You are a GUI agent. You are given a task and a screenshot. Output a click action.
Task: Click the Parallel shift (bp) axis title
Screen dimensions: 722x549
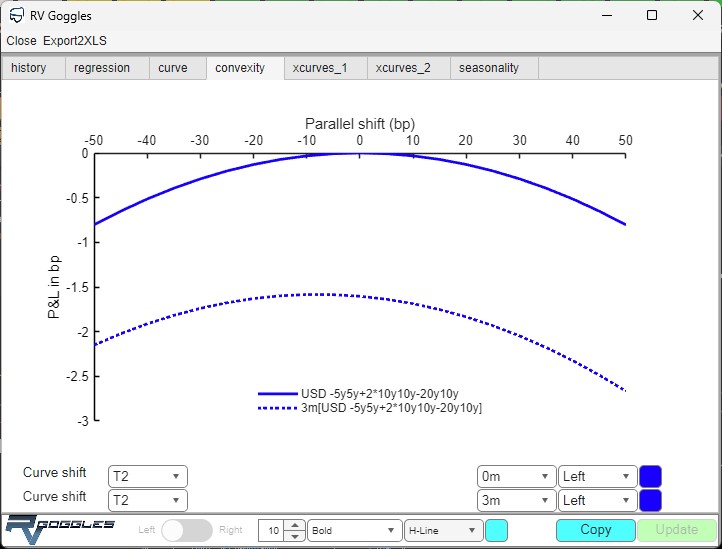tap(360, 124)
